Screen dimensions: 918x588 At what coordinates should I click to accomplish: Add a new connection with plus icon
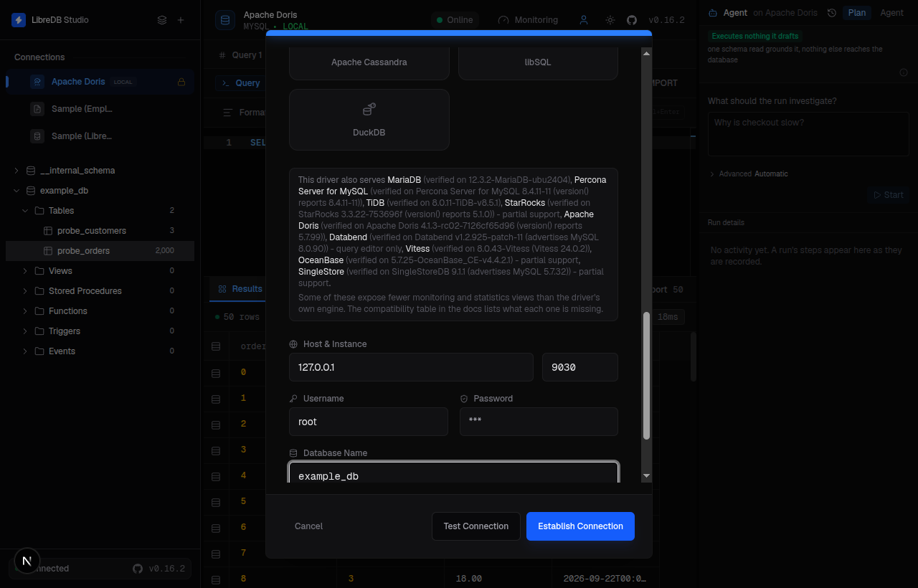point(181,20)
